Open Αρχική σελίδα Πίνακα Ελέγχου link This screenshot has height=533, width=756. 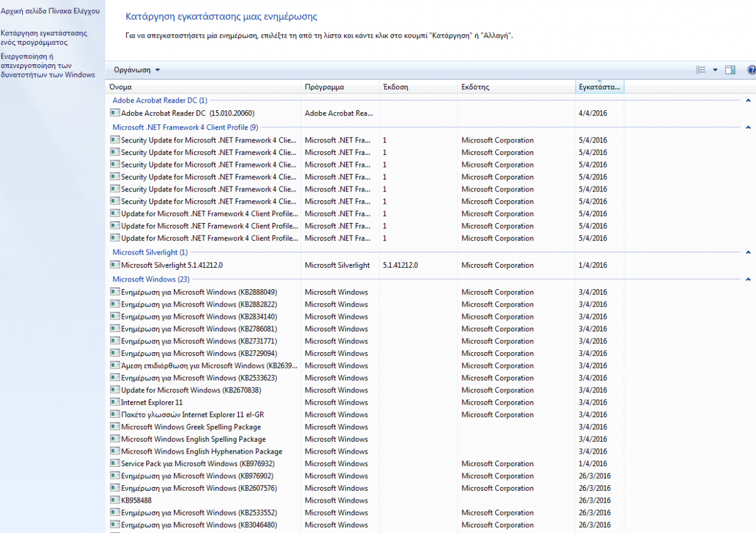(x=49, y=12)
